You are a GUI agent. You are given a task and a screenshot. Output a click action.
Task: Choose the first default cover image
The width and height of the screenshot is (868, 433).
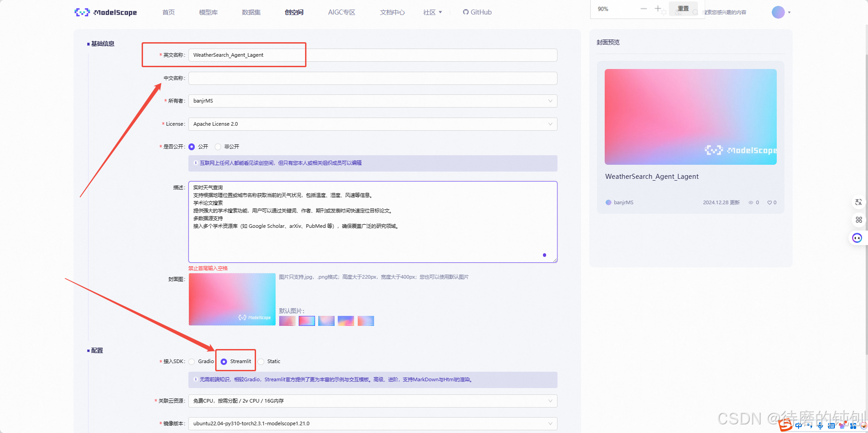point(287,321)
